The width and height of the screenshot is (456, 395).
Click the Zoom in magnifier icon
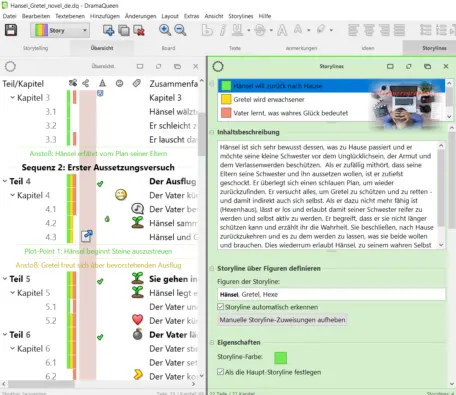click(165, 30)
